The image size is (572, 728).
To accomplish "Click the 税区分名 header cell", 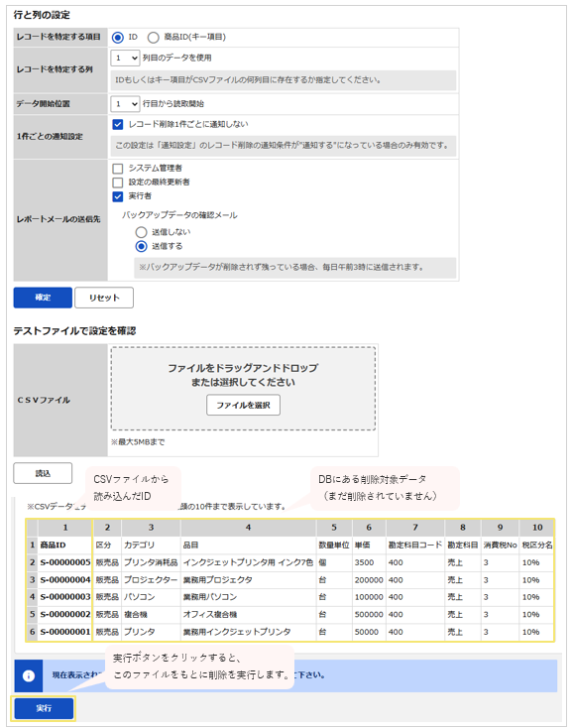I will (x=536, y=546).
